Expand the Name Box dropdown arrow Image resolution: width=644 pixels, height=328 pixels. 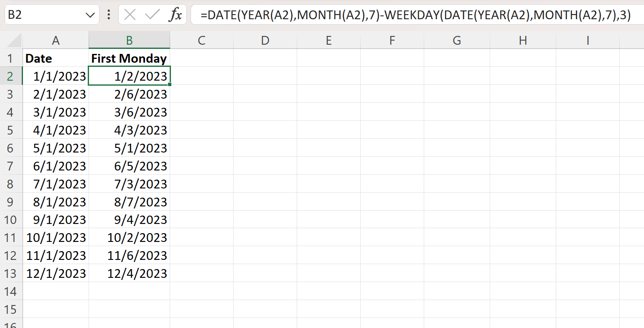click(x=90, y=15)
